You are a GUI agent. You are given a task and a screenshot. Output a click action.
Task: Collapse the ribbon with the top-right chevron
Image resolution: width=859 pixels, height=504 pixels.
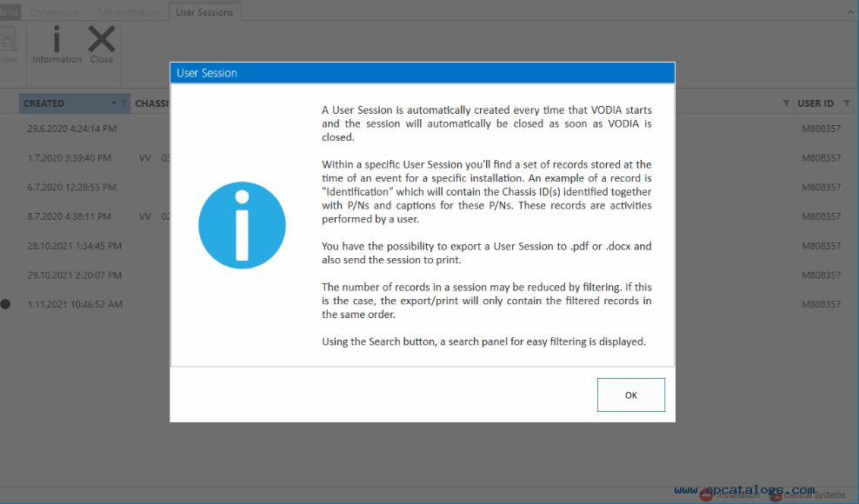pyautogui.click(x=851, y=12)
